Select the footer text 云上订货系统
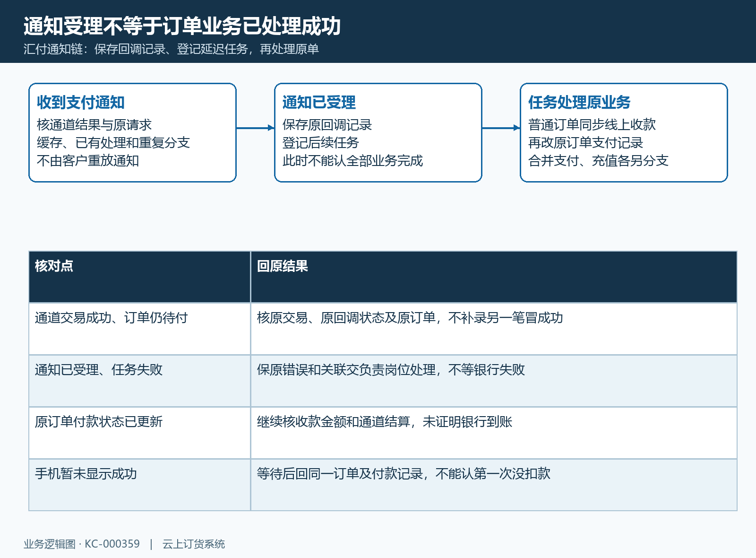The image size is (756, 558). click(194, 544)
